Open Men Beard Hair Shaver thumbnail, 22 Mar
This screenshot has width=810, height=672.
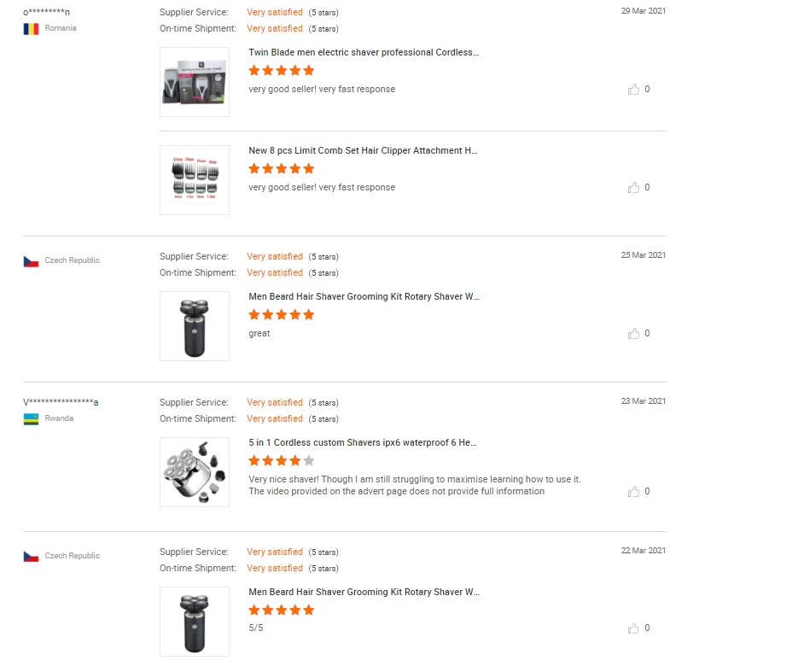click(195, 622)
